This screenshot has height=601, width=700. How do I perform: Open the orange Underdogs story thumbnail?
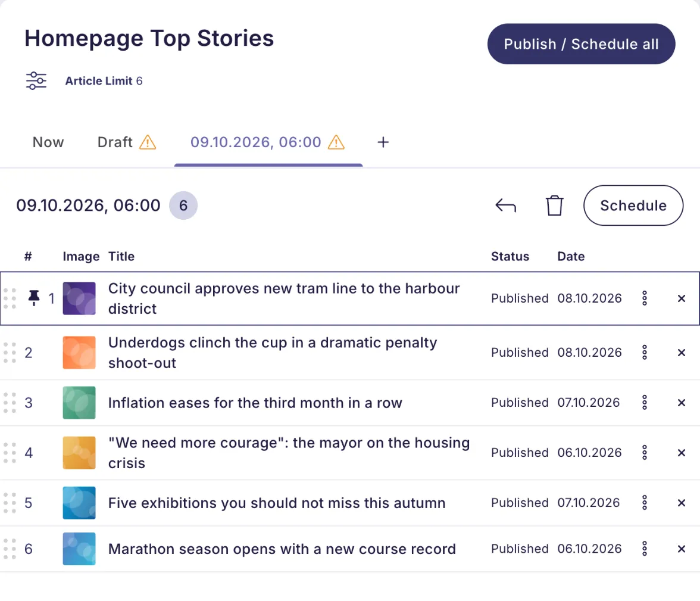tap(79, 353)
